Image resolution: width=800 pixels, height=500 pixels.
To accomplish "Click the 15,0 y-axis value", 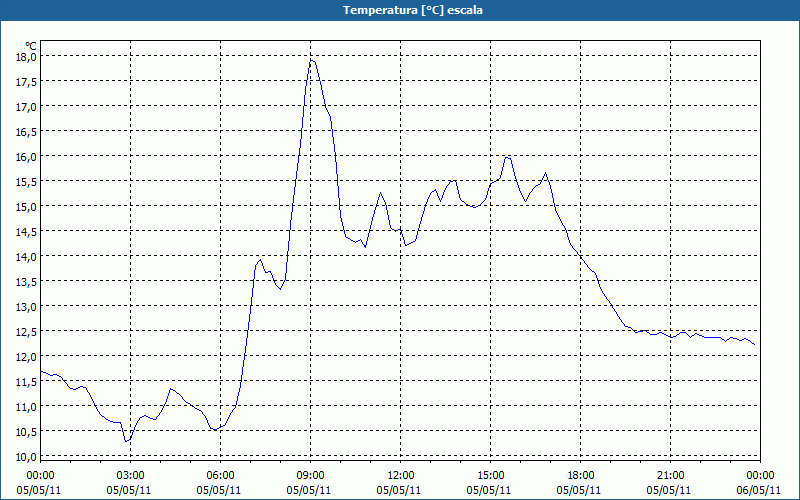I will 27,207.
